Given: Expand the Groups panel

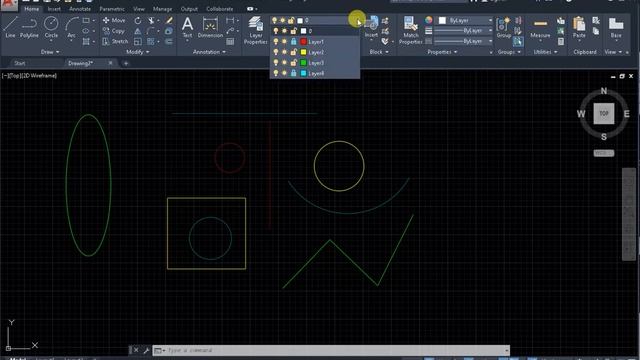Looking at the screenshot, I should [x=509, y=52].
